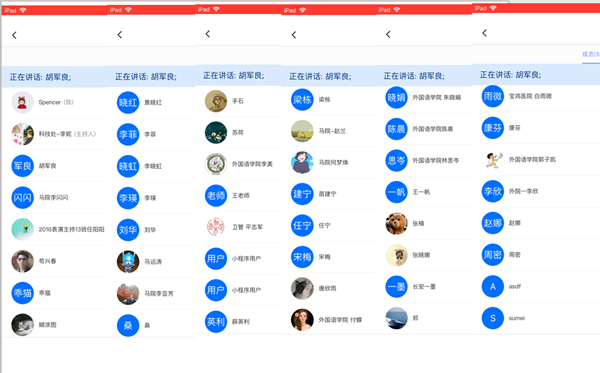
Task: Tap the 赵娜 avatar entry
Action: point(492,223)
